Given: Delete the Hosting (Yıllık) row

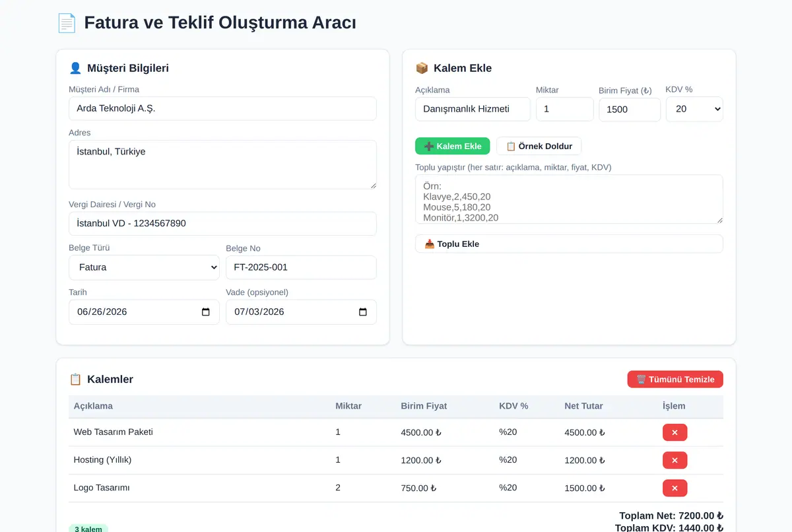Looking at the screenshot, I should coord(675,460).
